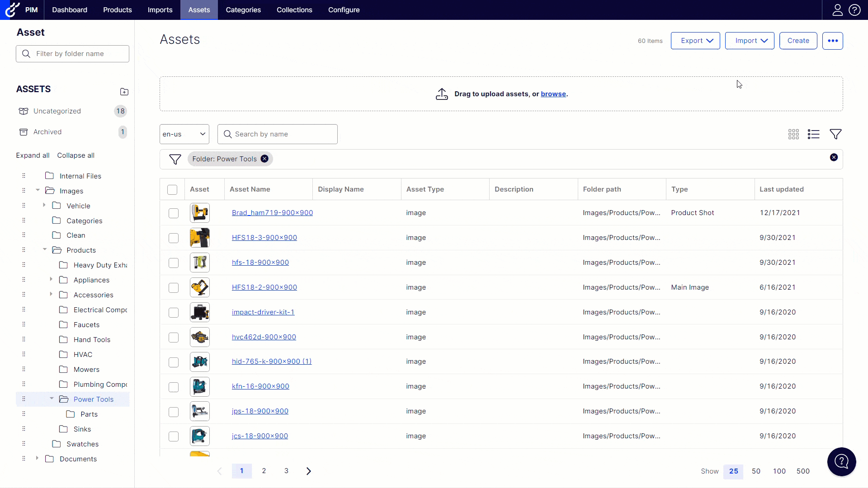868x488 pixels.
Task: Open the Collections menu tab
Action: point(294,10)
